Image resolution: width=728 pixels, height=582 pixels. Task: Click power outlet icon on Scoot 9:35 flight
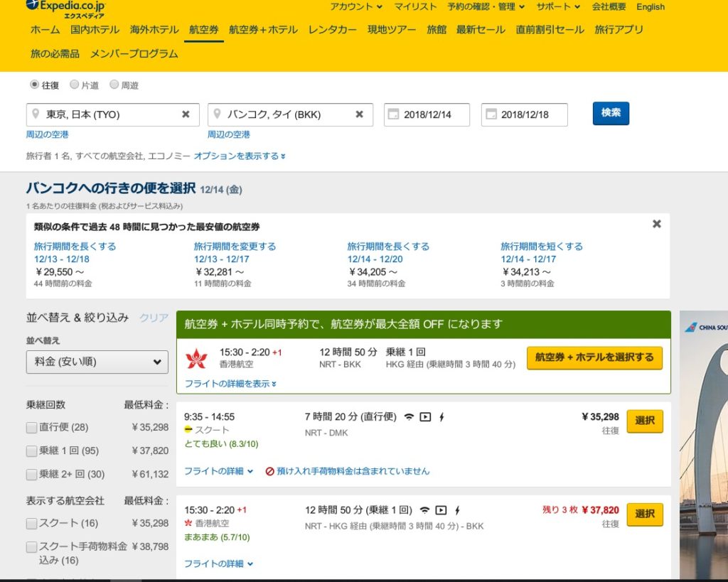[x=441, y=416]
